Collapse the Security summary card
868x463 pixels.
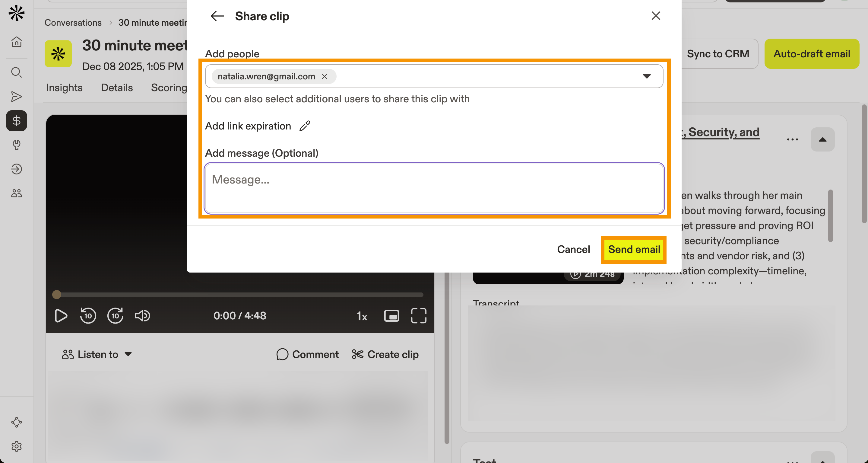tap(822, 140)
